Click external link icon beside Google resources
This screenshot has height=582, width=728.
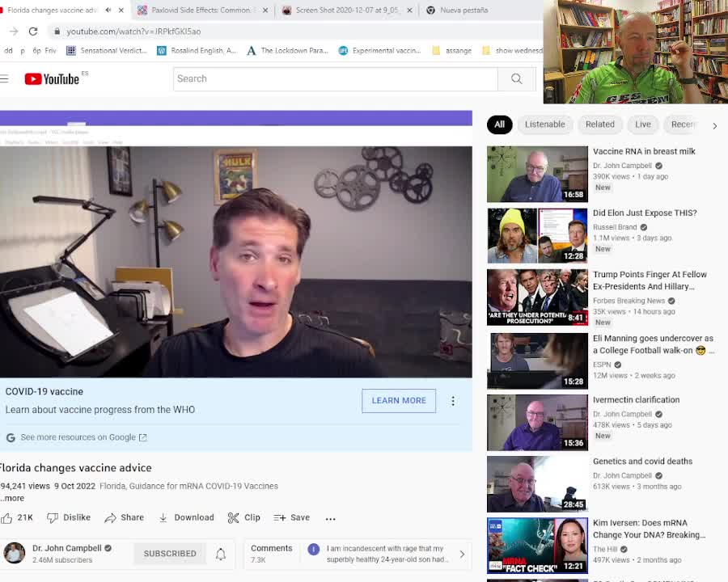(x=143, y=437)
